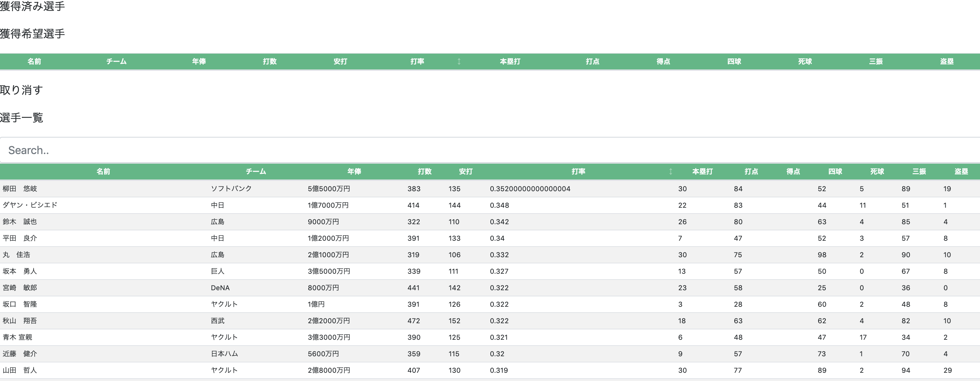The image size is (980, 381).
Task: Sort player list by 得点 header
Action: point(793,172)
